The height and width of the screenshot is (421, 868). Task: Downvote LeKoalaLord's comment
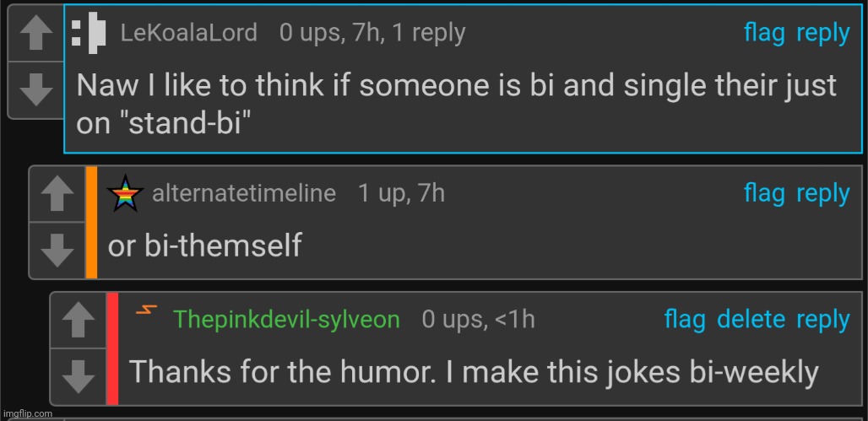36,90
